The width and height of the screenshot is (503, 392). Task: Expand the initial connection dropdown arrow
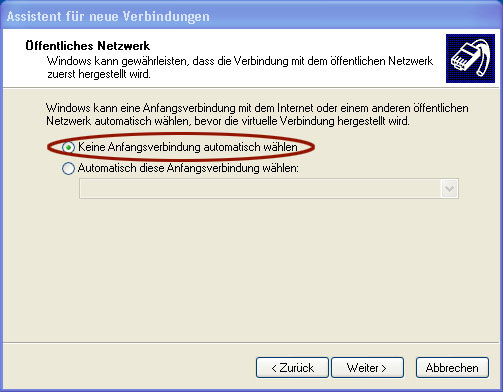[x=449, y=189]
